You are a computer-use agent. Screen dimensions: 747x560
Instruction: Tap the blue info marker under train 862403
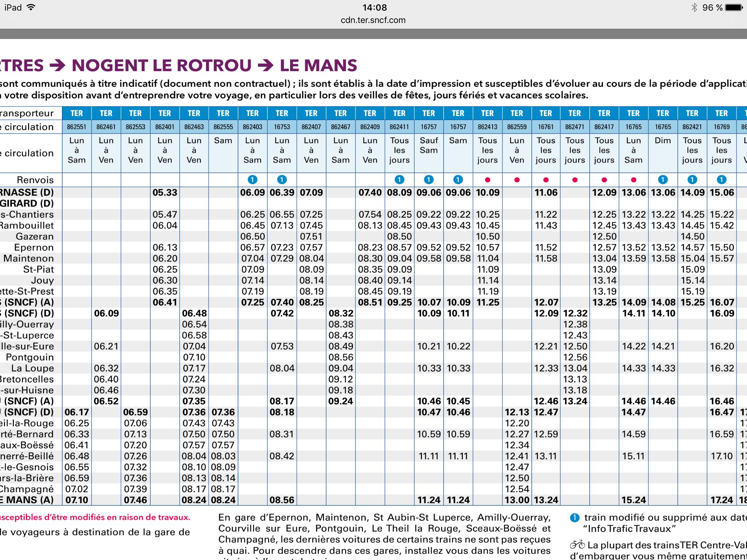click(x=252, y=180)
